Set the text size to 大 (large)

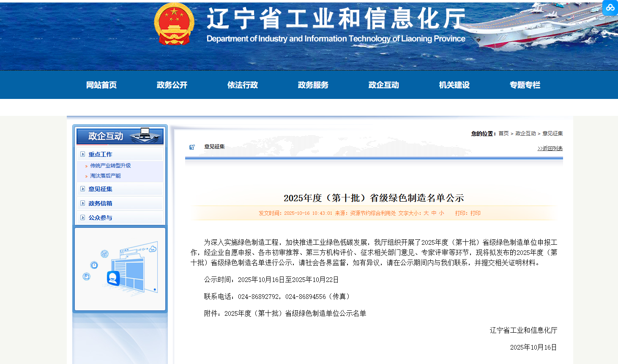point(426,213)
